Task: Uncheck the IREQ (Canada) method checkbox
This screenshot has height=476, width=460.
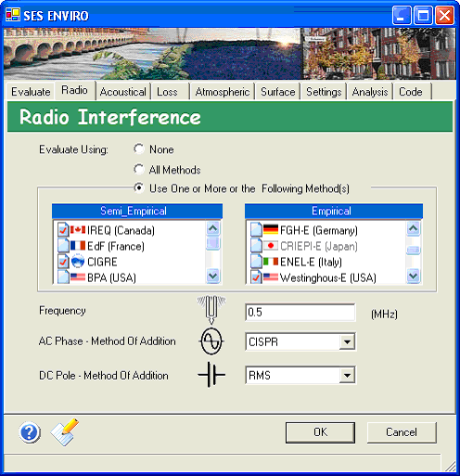Action: [63, 230]
